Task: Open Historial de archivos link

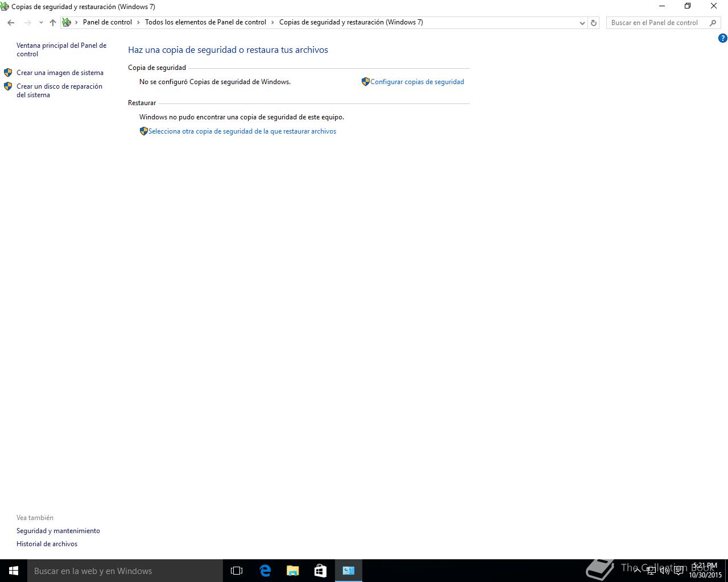Action: click(47, 544)
